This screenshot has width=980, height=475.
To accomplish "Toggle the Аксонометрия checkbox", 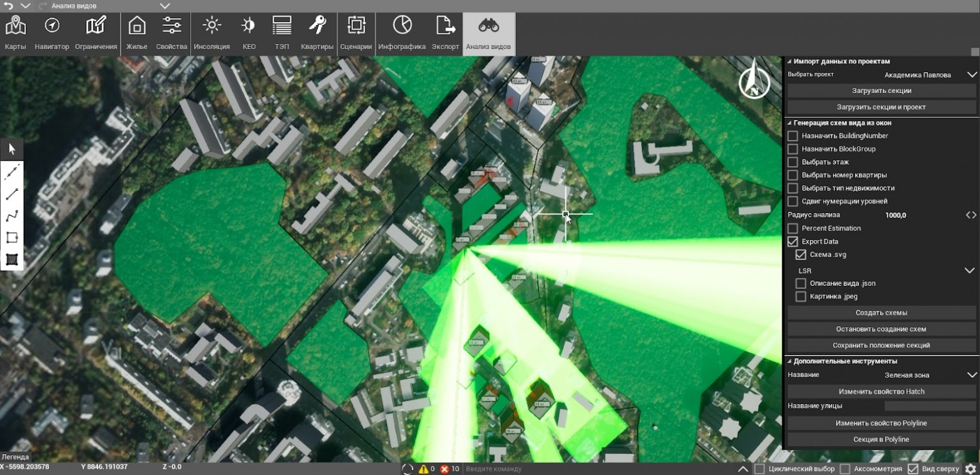I will click(x=845, y=469).
